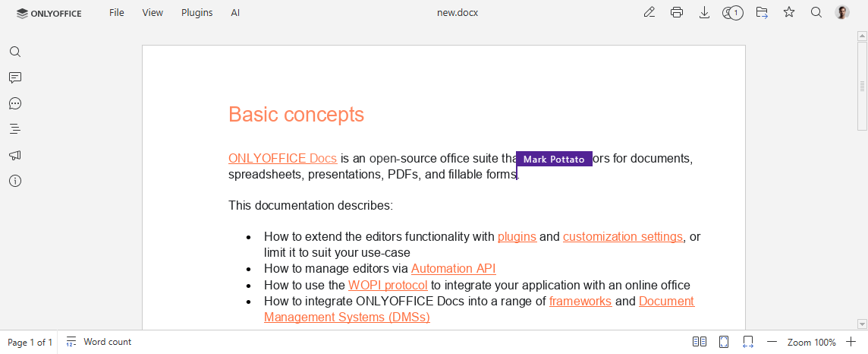Open Feedback and support megaphone icon
The image size is (868, 354).
click(x=15, y=155)
